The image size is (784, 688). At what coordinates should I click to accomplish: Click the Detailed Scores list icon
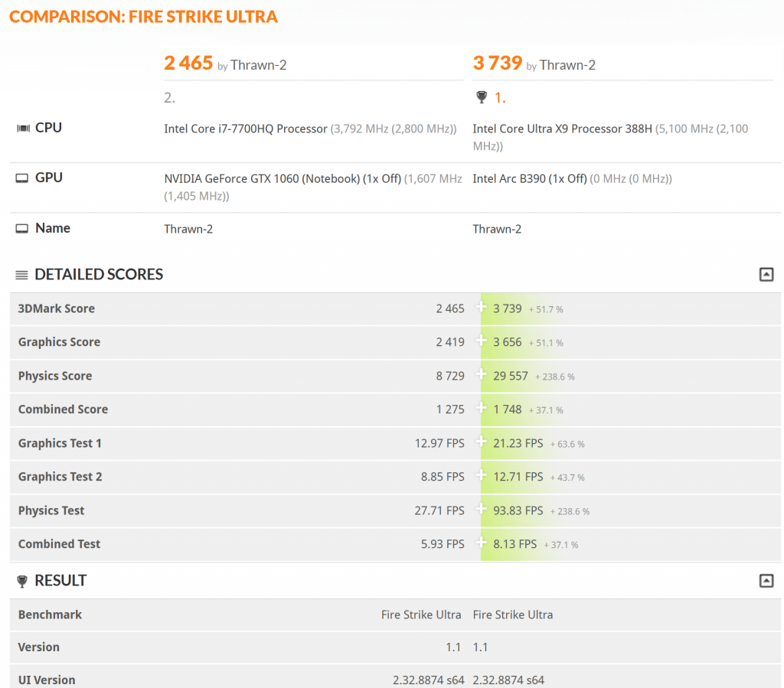coord(21,275)
